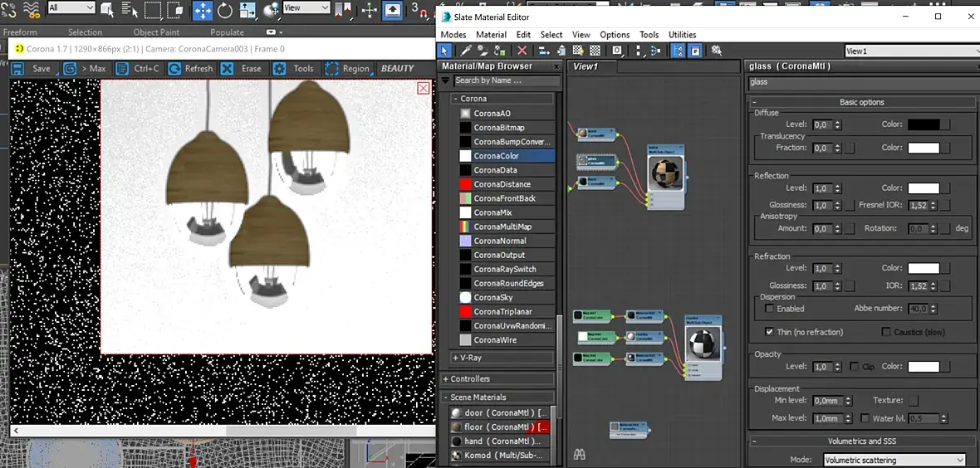Activate the Select and Rotate tool
980x468 pixels.
pyautogui.click(x=226, y=10)
